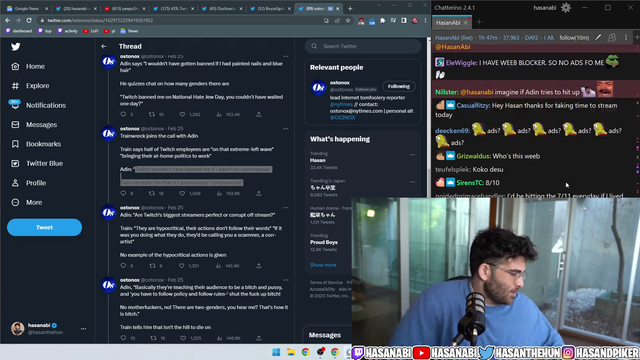The image size is (640, 360).
Task: Open options on 'National Hate Jew Day' tweet
Action: (x=286, y=56)
